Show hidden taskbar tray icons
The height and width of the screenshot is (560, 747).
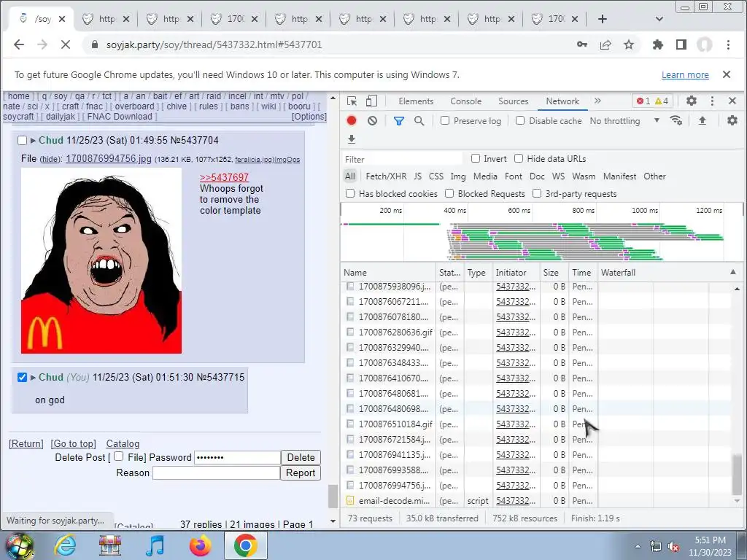[x=638, y=546]
